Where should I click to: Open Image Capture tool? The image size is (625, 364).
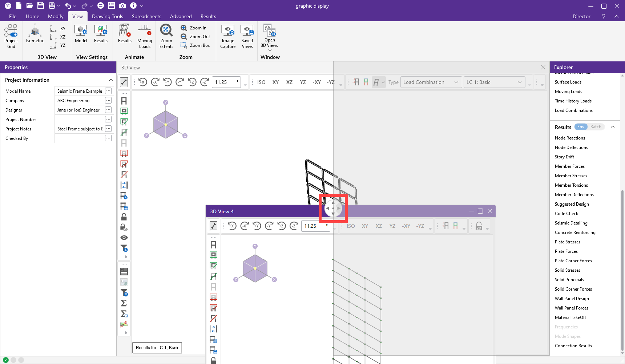point(228,36)
